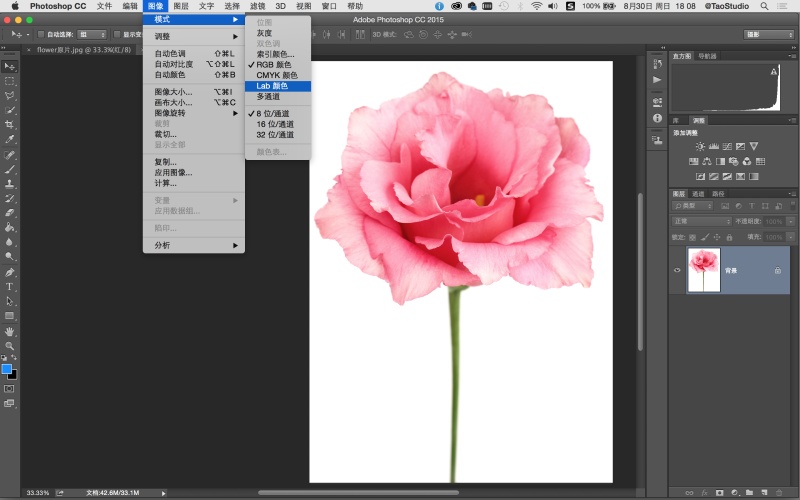Toggle lock position

(717, 237)
